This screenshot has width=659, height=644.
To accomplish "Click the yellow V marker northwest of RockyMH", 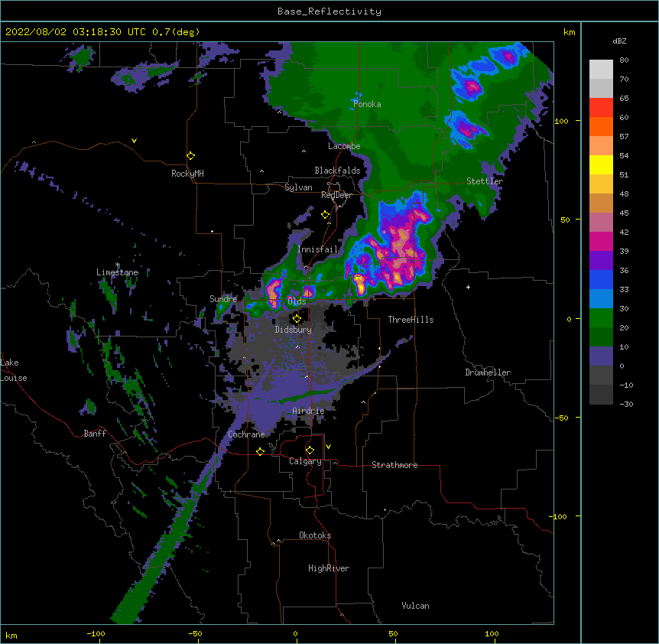I will pyautogui.click(x=134, y=141).
